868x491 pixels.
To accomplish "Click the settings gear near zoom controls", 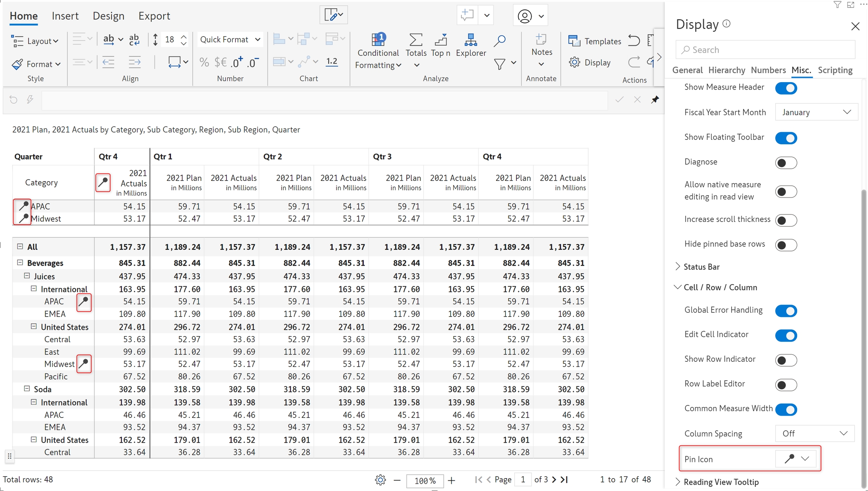I will click(x=381, y=480).
